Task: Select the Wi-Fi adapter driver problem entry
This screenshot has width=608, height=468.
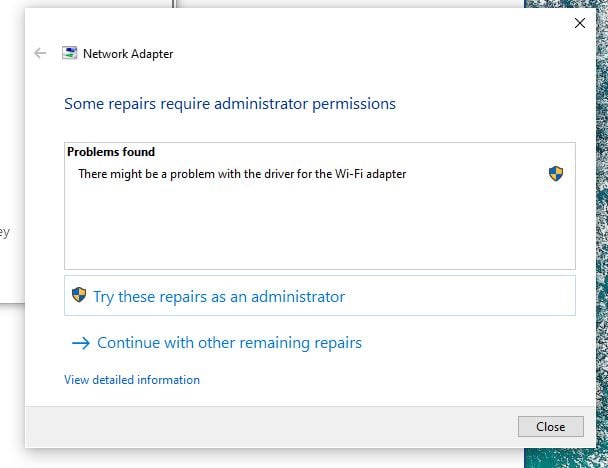Action: coord(242,174)
